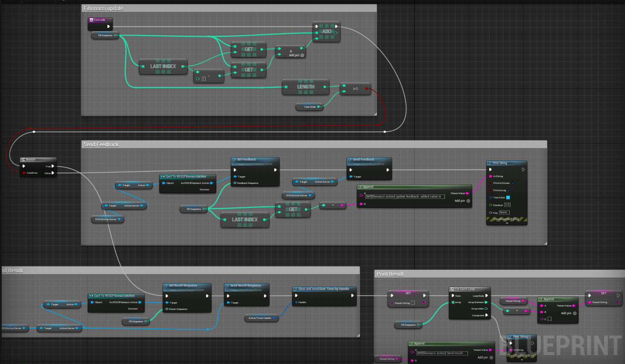Toggle the Print to Log checkbox
Screen dimensions: 625x364
point(509,190)
